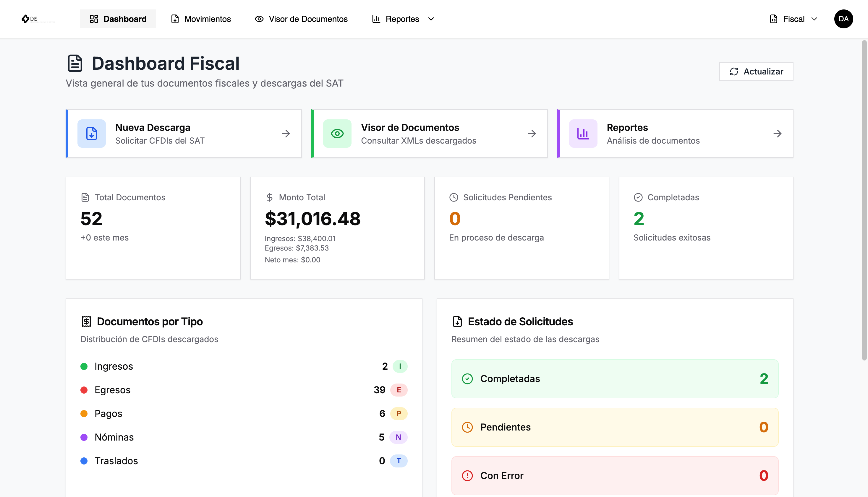Viewport: 868px width, 497px height.
Task: Click the red E badge for Egresos
Action: [399, 390]
